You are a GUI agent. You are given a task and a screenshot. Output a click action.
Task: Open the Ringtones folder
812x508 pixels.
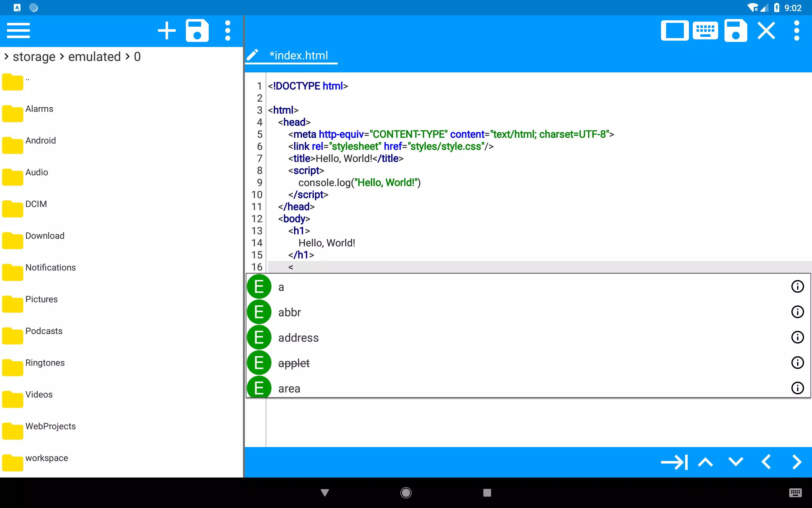click(121, 367)
